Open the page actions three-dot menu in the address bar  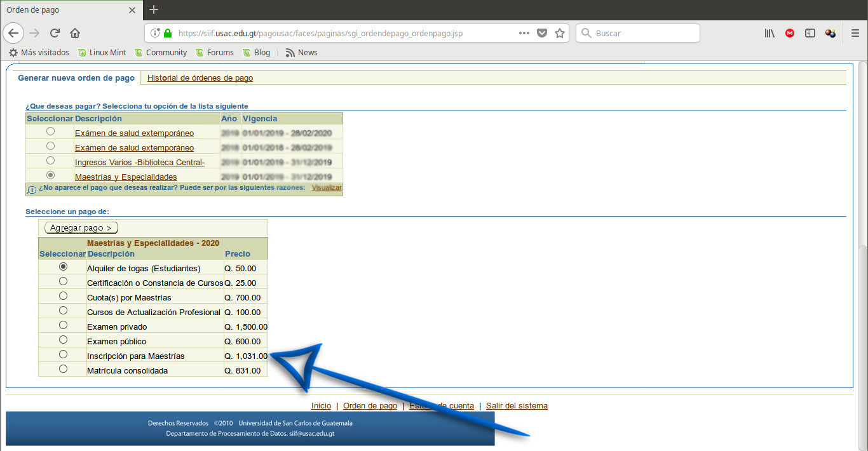(x=524, y=33)
